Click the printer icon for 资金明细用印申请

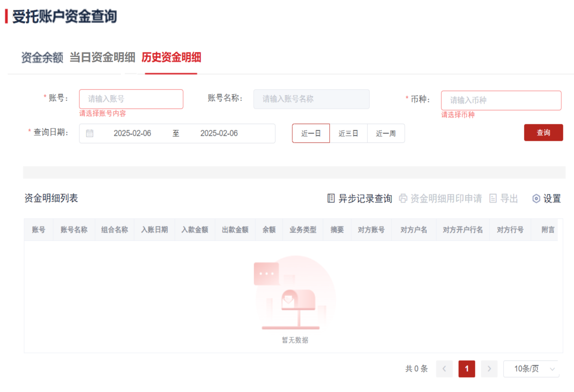click(403, 198)
